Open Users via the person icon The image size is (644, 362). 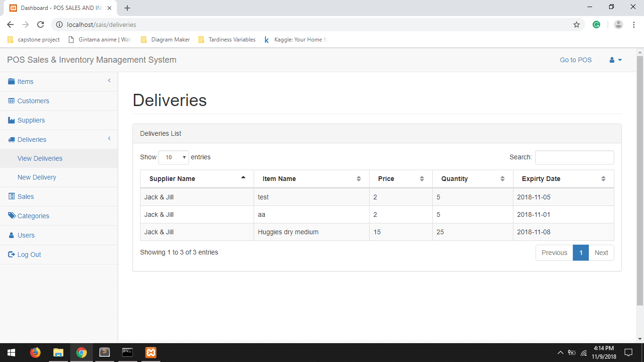point(10,235)
